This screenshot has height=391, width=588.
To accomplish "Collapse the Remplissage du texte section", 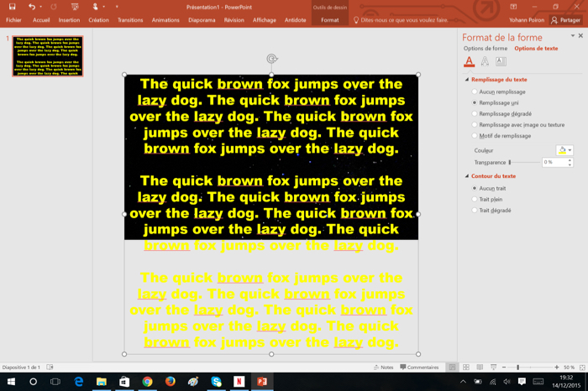I will coord(467,79).
